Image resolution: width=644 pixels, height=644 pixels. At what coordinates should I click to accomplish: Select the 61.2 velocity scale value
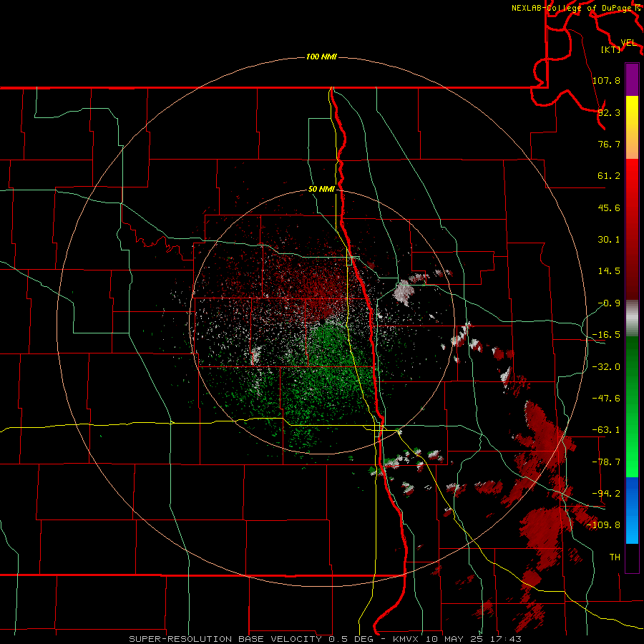click(x=609, y=176)
